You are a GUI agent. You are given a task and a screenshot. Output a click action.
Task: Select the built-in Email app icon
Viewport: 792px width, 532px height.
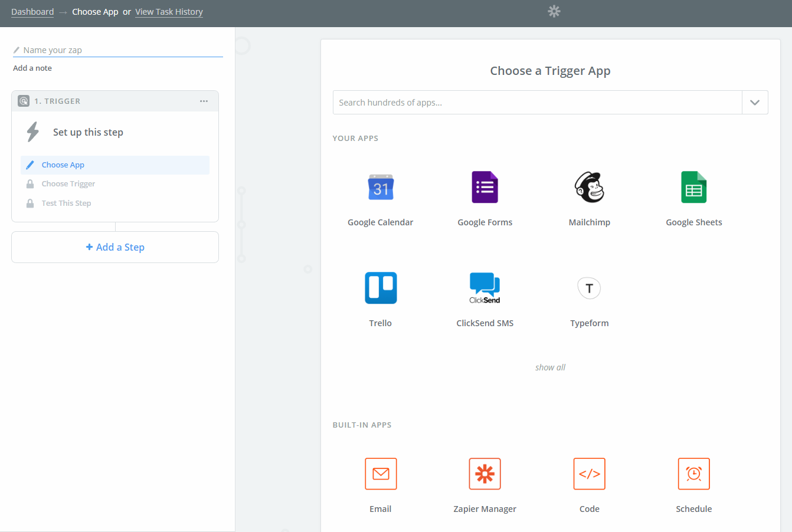coord(381,474)
